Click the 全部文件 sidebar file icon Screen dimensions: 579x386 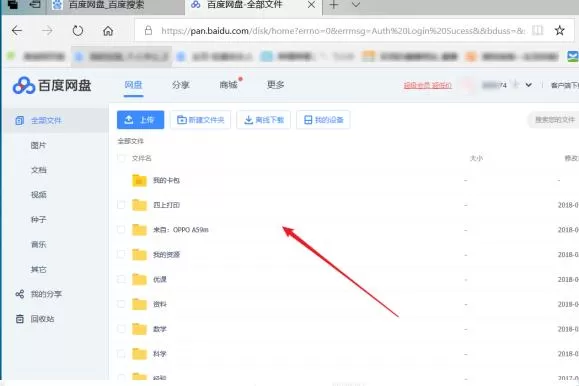pyautogui.click(x=20, y=120)
